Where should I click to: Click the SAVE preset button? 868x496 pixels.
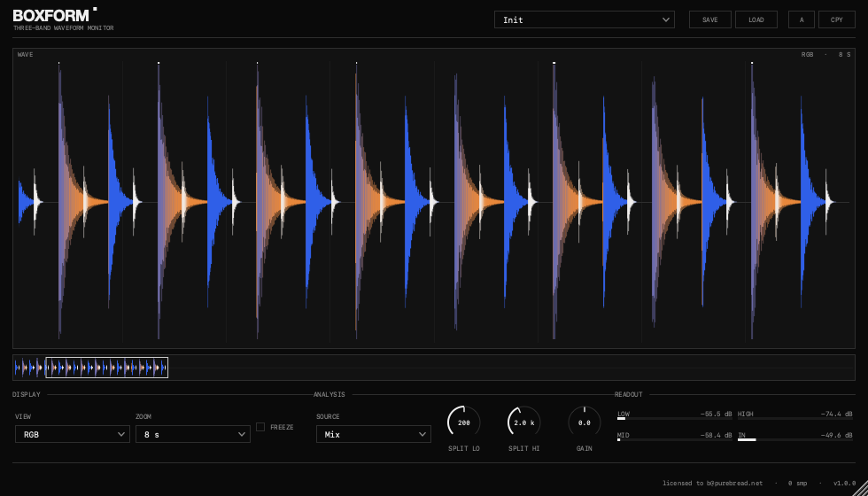(x=709, y=19)
